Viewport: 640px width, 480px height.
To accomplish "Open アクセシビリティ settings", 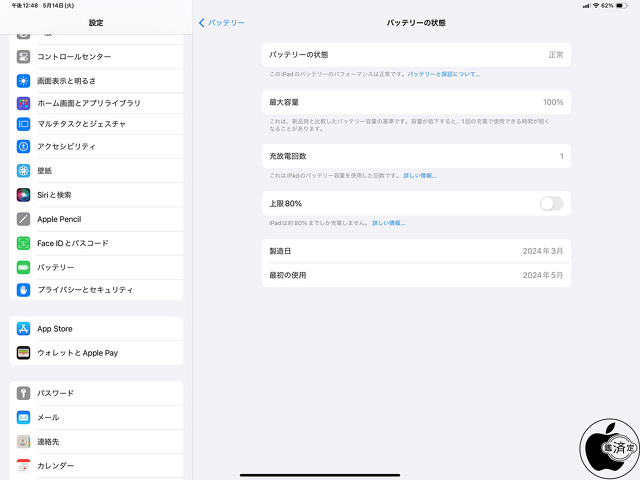I will [x=96, y=146].
